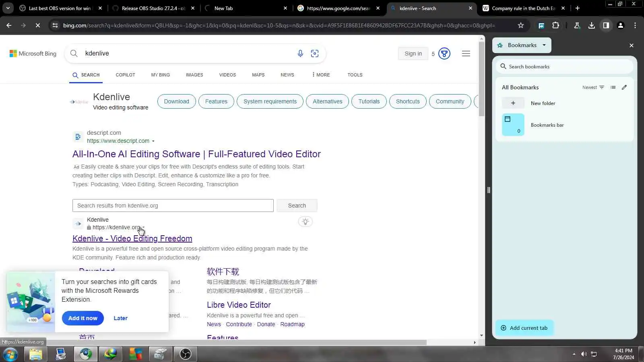Open the COPILOT search tab
This screenshot has width=644, height=362.
(x=125, y=75)
